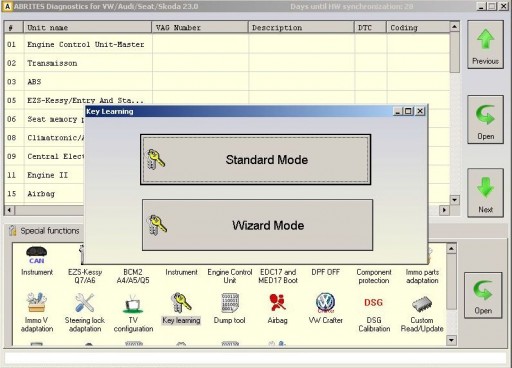The image size is (512, 368).
Task: Select row 01 Engine Control Unit-Master
Action: [x=227, y=44]
